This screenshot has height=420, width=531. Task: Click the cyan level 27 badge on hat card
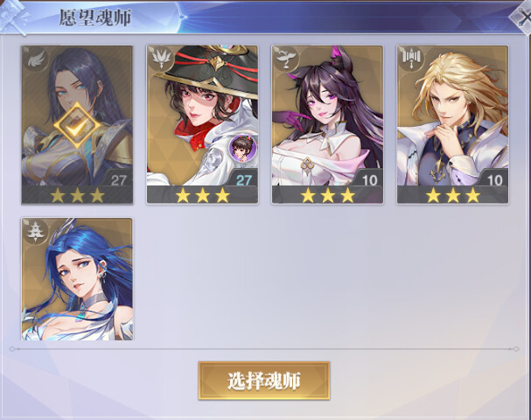click(x=243, y=180)
